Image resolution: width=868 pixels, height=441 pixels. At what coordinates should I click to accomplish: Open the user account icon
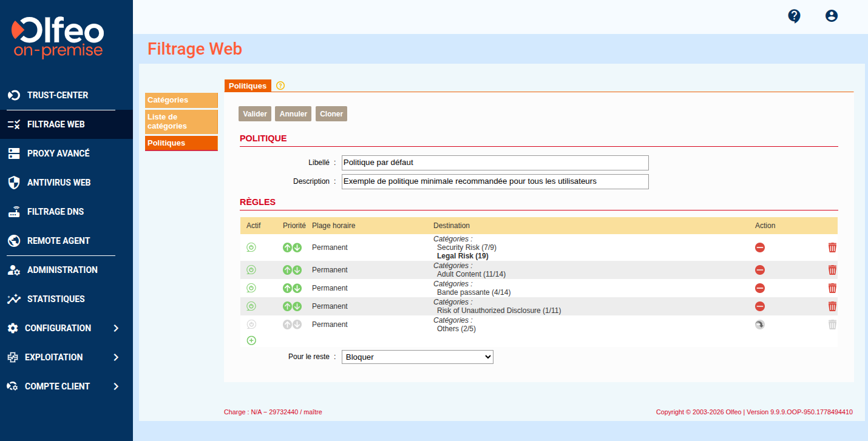point(832,16)
